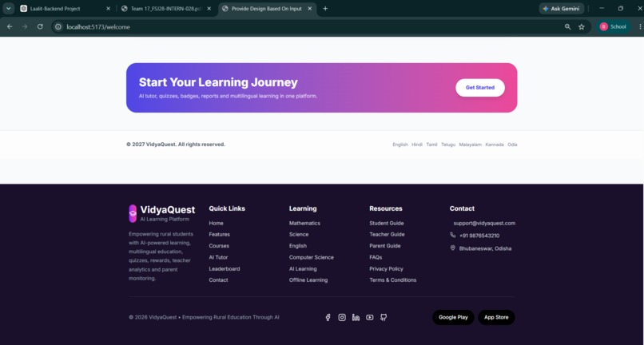Switch language to Odia
Image resolution: width=644 pixels, height=345 pixels.
point(512,145)
